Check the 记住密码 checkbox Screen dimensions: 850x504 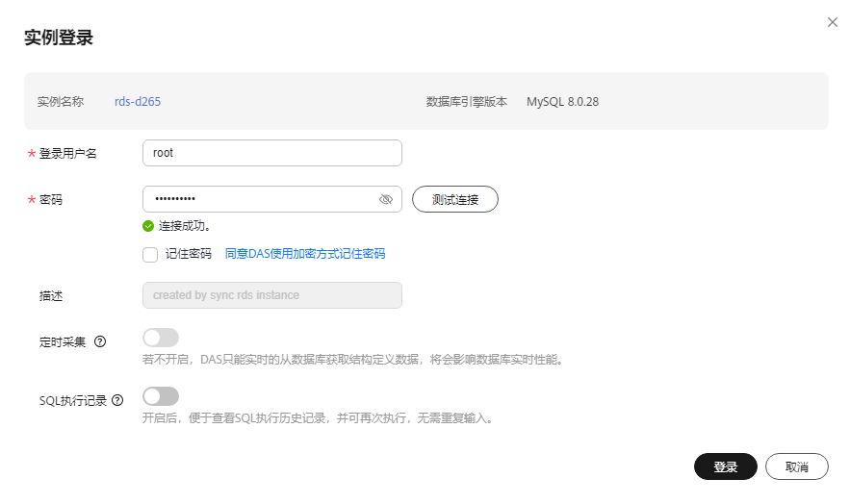coord(149,254)
